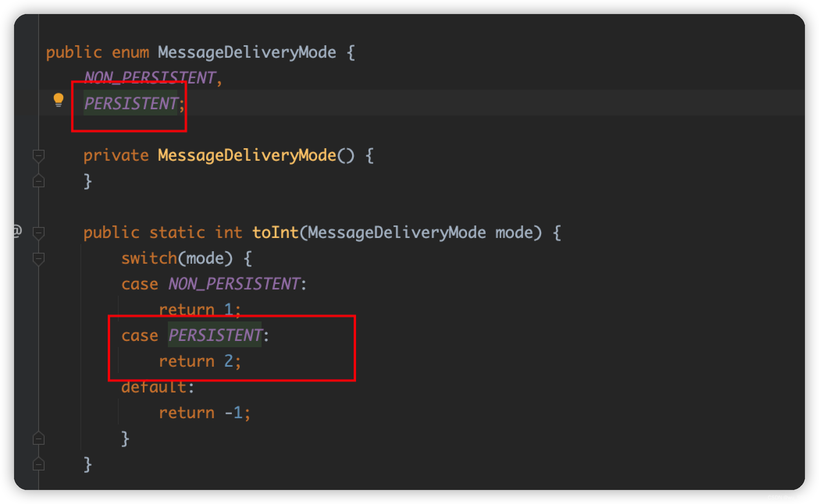Click the MessageDeliveryMode constructor name

[247, 156]
